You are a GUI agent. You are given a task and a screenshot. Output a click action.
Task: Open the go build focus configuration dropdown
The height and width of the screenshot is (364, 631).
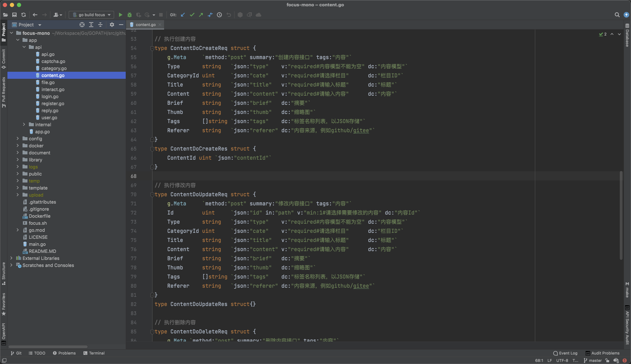[92, 15]
